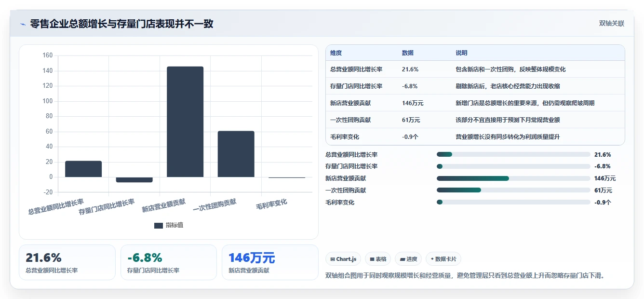This screenshot has height=299, width=644.
Task: Click the 146万元 KPI card
Action: 270,262
